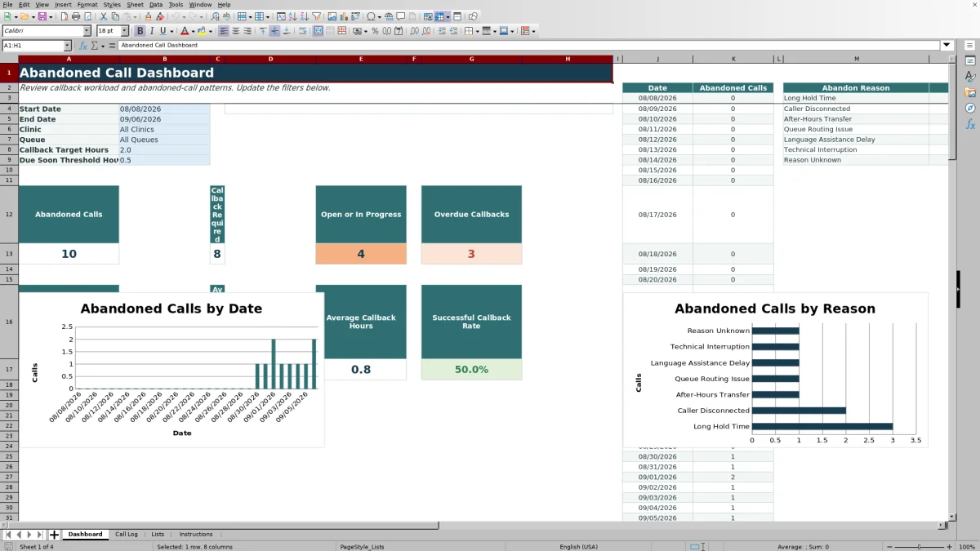The image size is (980, 551).
Task: Go to last sheet navigation arrow
Action: pos(39,535)
